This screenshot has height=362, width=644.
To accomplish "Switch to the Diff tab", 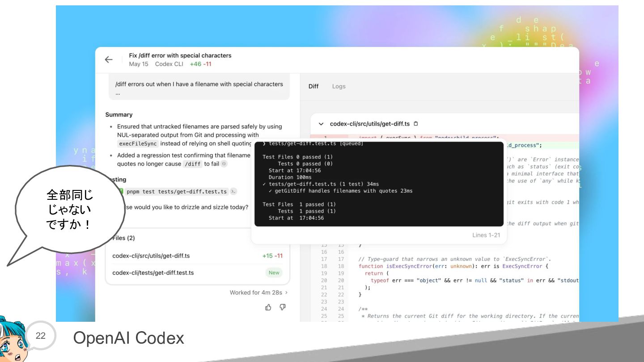I will [314, 86].
